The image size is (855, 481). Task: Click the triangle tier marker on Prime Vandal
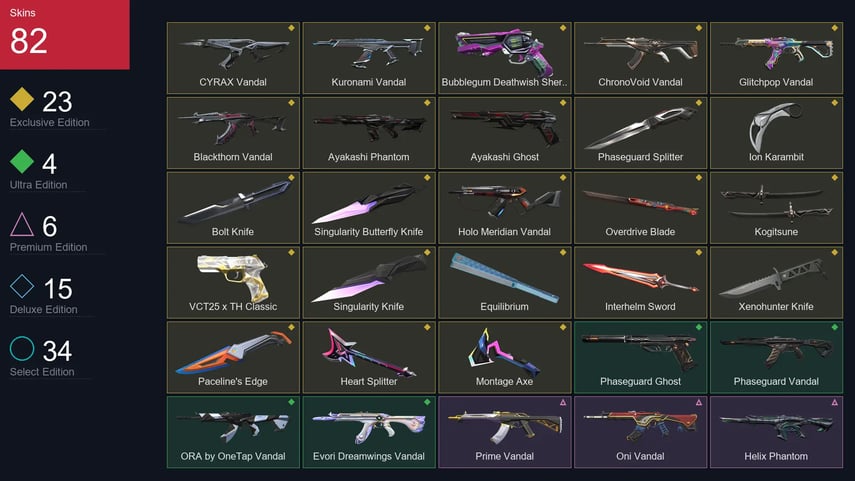pyautogui.click(x=563, y=402)
